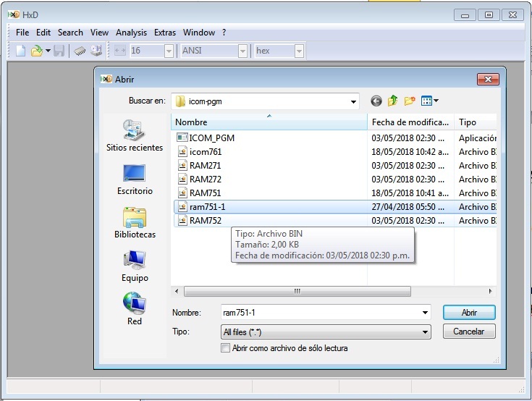
Task: Create a new folder icon
Action: pos(410,101)
